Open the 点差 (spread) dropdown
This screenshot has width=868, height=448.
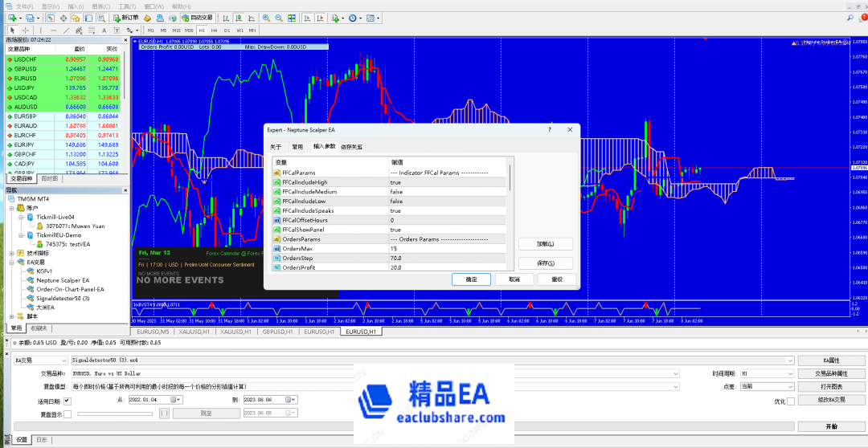[767, 387]
